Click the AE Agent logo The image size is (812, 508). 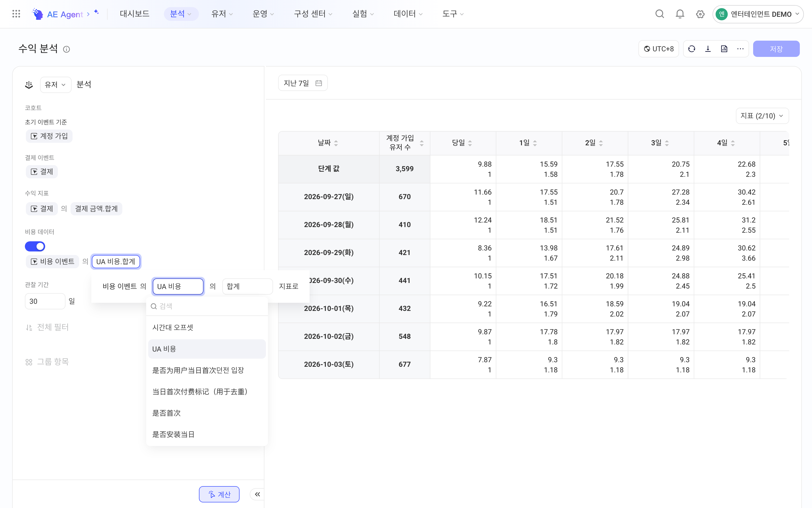tap(58, 14)
